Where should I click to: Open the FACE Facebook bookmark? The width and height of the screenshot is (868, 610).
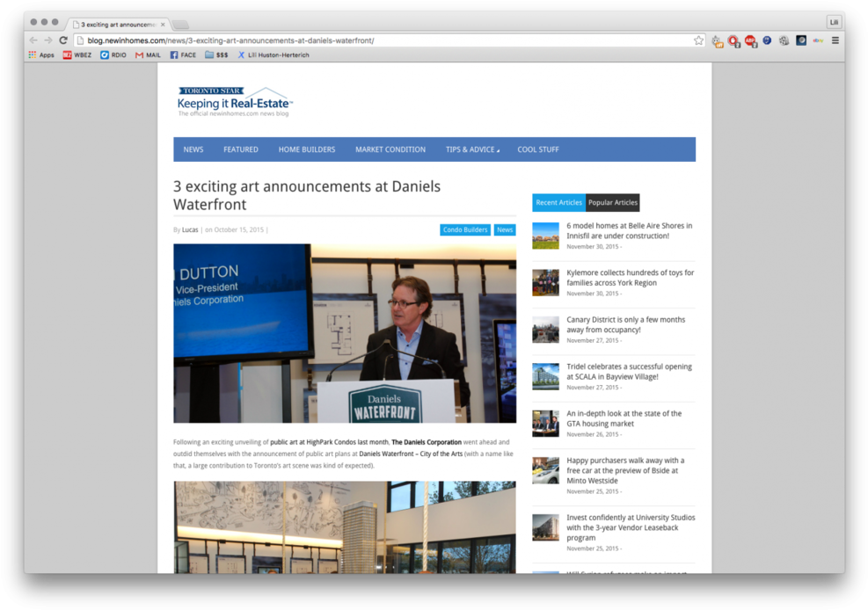[x=183, y=54]
